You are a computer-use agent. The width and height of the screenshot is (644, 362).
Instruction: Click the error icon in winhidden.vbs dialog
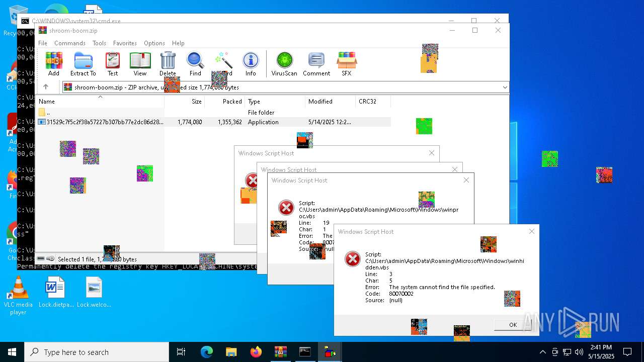coord(352,259)
